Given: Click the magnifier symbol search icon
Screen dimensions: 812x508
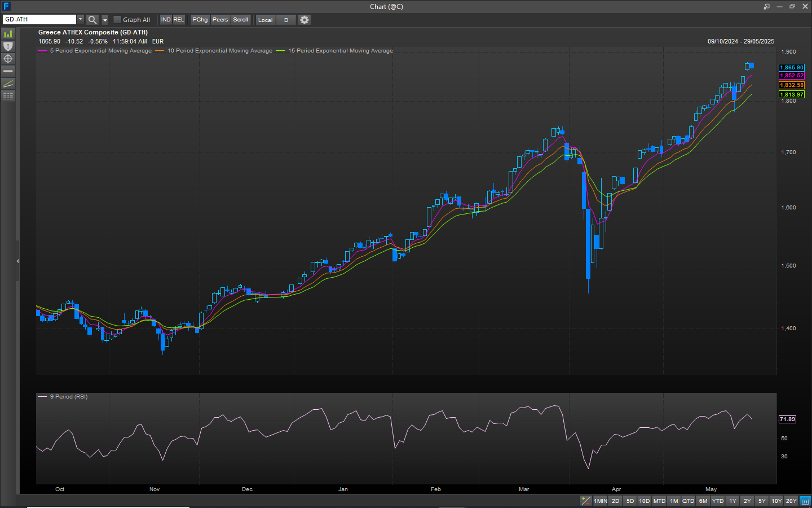Looking at the screenshot, I should click(92, 20).
